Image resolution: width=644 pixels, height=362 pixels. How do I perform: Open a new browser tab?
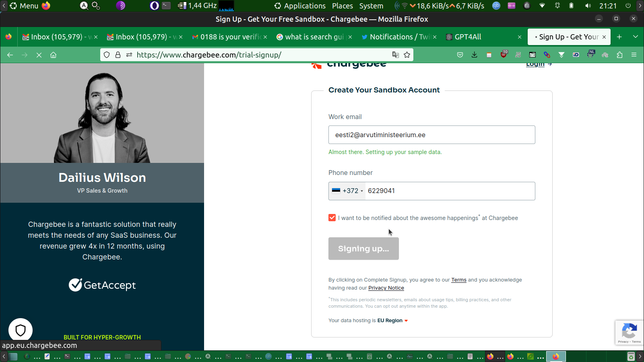click(x=619, y=37)
